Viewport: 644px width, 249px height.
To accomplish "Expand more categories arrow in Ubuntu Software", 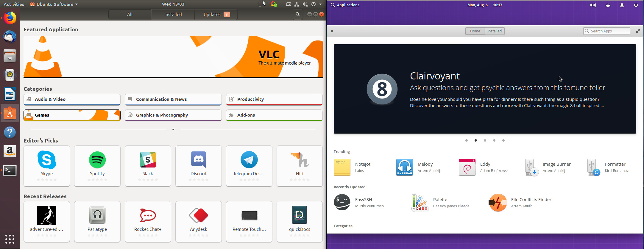I will tap(173, 129).
